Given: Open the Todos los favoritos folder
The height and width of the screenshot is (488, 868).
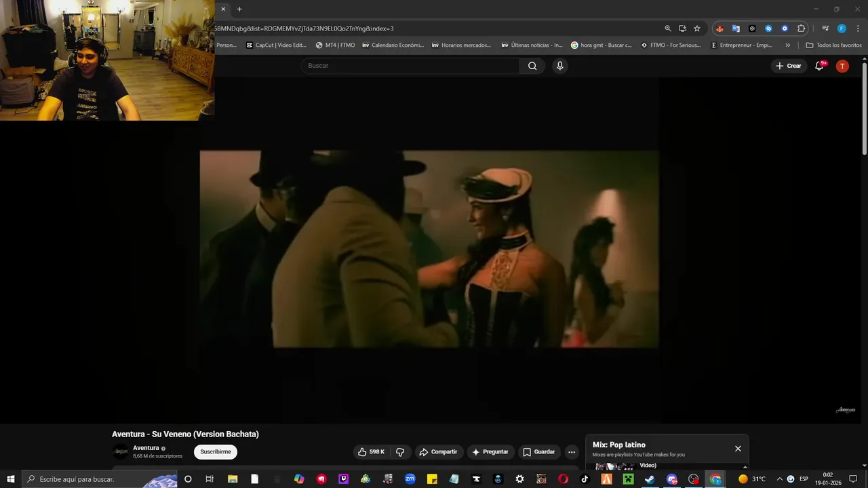Looking at the screenshot, I should (834, 45).
